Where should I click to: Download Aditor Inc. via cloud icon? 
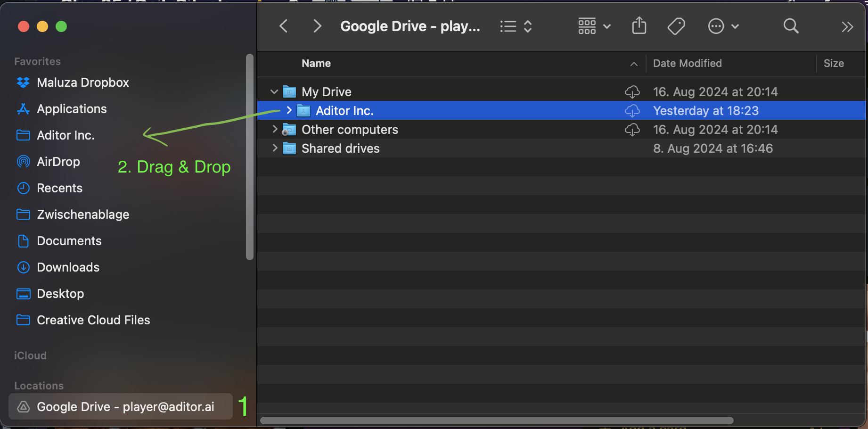click(632, 110)
